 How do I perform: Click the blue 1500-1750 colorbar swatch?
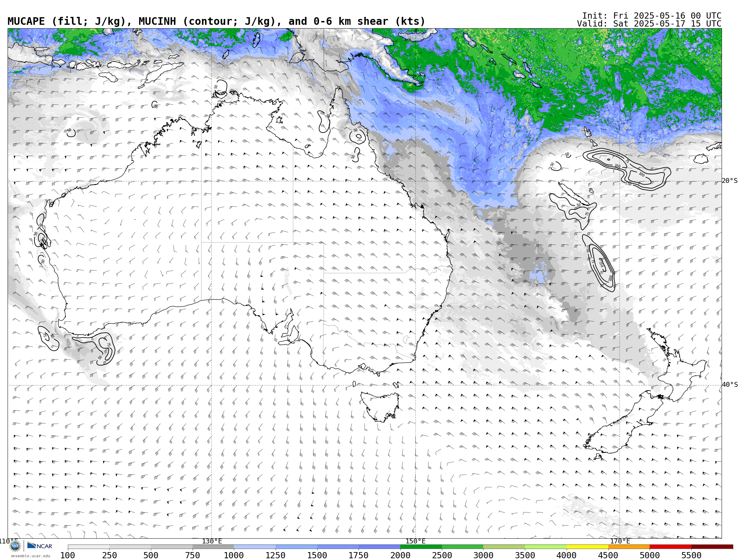coord(338,547)
